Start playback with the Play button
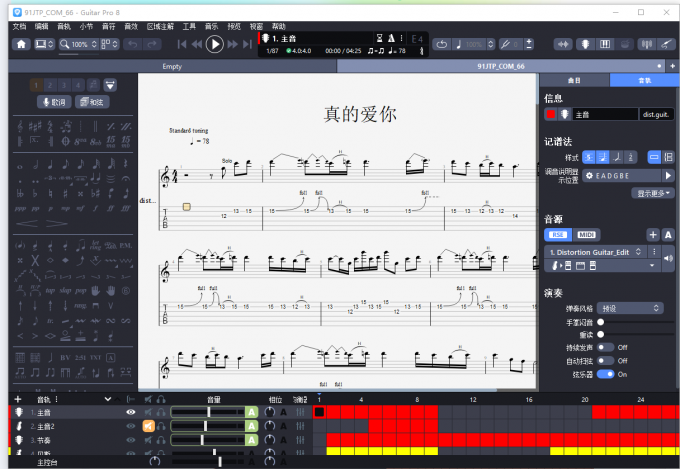Viewport: 680px width, 469px height. 214,44
